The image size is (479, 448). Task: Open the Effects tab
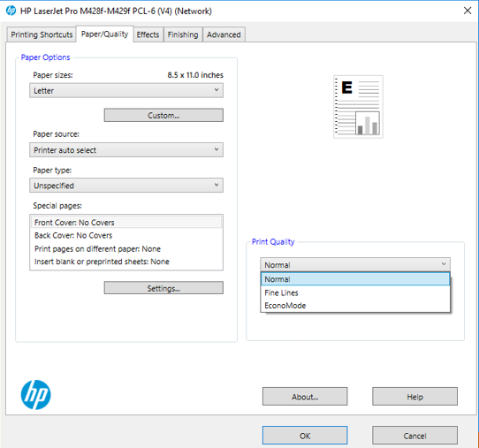(x=148, y=34)
